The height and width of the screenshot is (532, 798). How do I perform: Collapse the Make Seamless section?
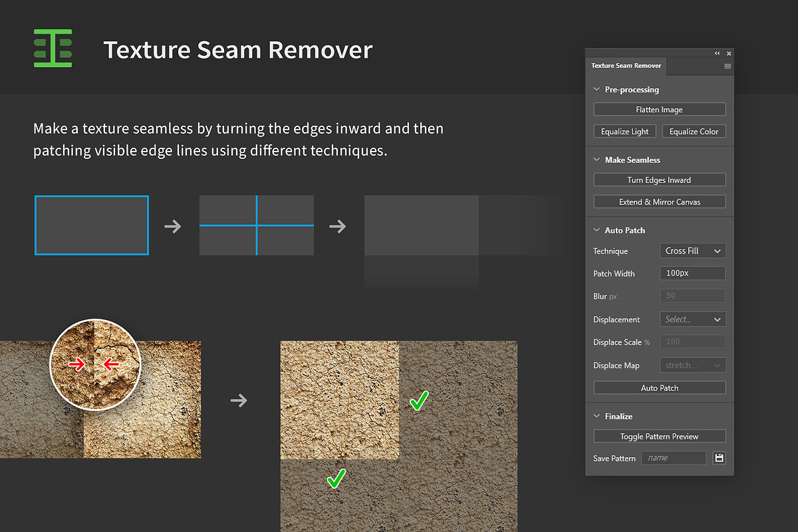[x=597, y=160]
